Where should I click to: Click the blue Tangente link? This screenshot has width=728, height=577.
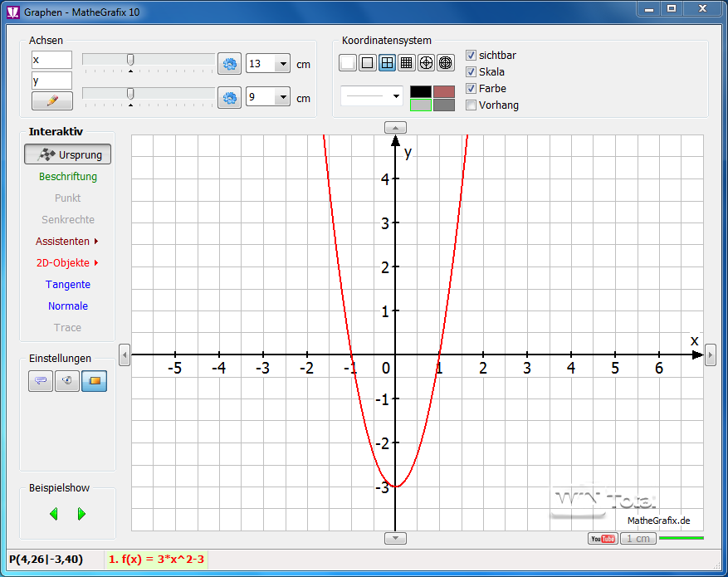(68, 285)
